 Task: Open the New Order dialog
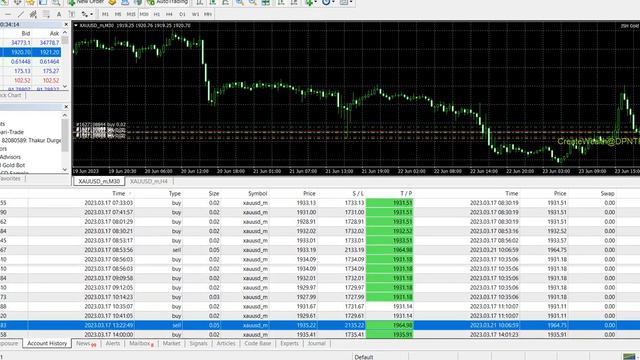[x=87, y=2]
